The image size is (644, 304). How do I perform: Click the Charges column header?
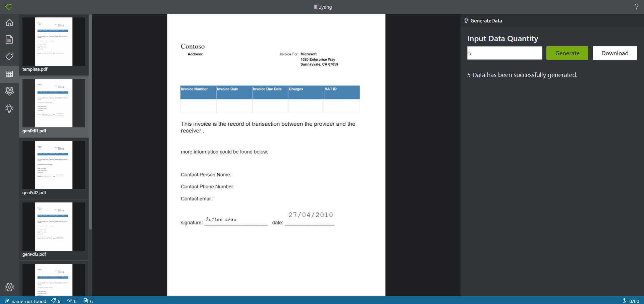[306, 92]
